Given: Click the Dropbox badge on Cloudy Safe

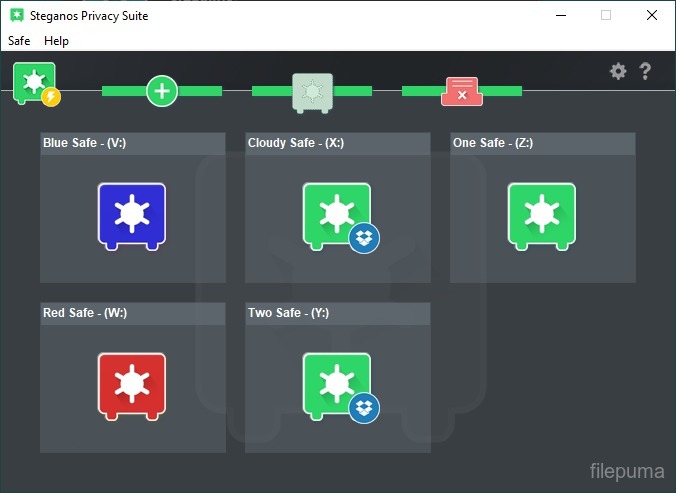Looking at the screenshot, I should tap(364, 238).
